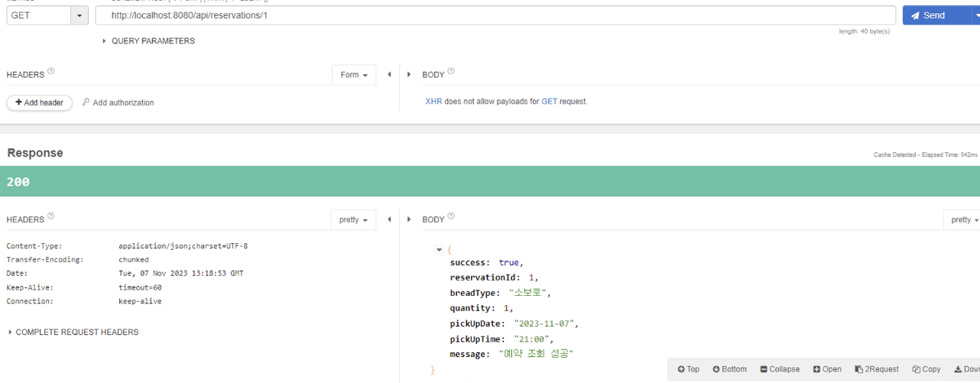Select Connection value keep-alive

point(140,301)
